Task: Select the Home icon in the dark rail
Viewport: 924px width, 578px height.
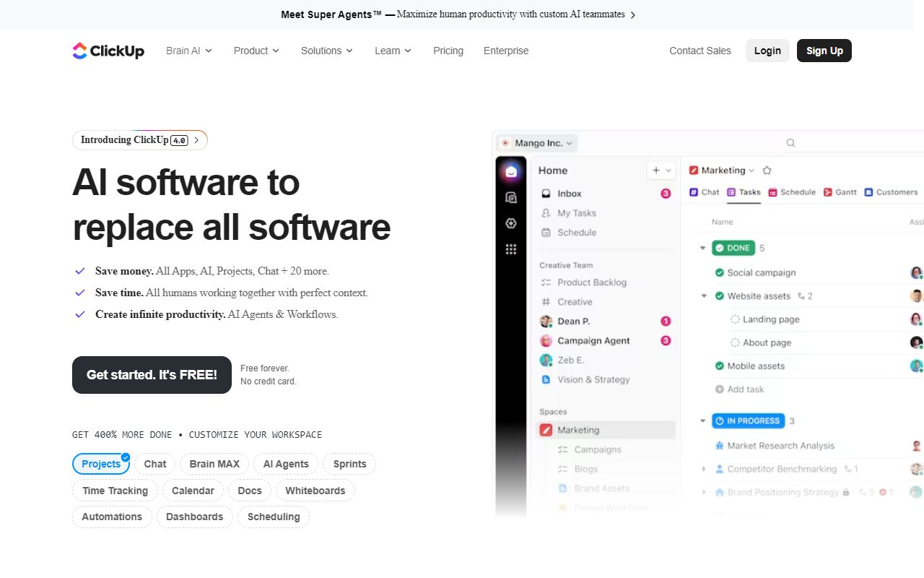Action: click(511, 171)
